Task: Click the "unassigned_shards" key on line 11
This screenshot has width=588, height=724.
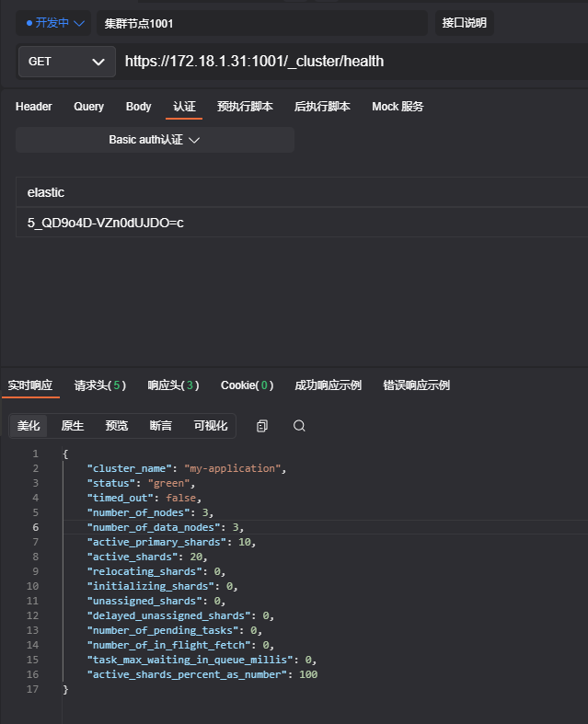Action: pos(144,601)
